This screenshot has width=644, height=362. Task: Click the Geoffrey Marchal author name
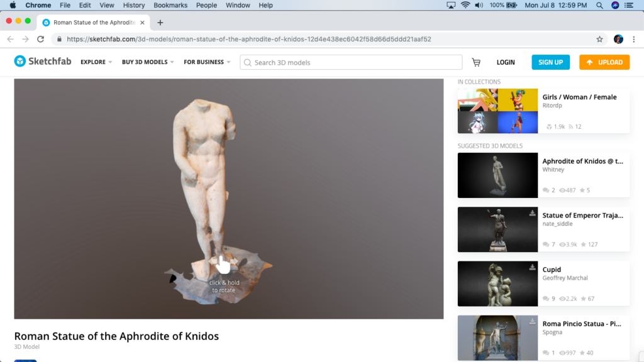[x=565, y=278]
